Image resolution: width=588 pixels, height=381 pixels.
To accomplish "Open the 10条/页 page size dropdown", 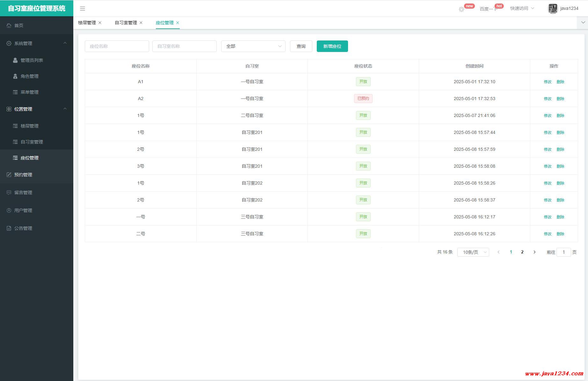I will click(x=473, y=252).
